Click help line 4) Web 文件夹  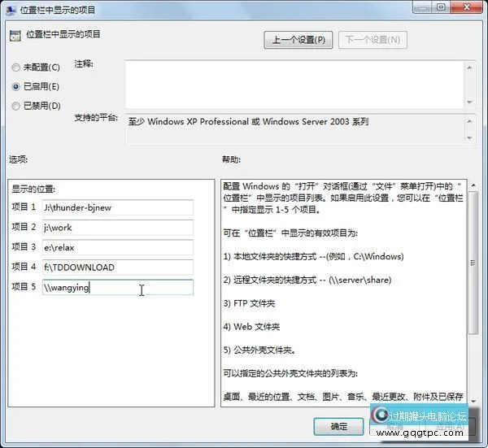[x=251, y=327]
